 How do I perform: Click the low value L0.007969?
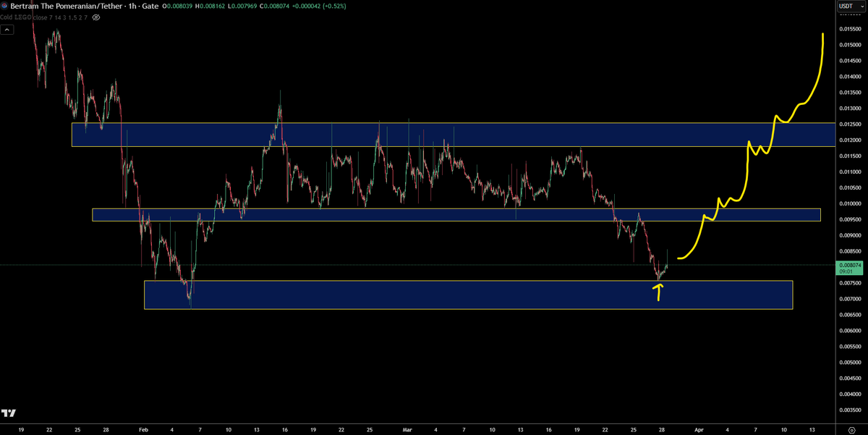coord(241,7)
